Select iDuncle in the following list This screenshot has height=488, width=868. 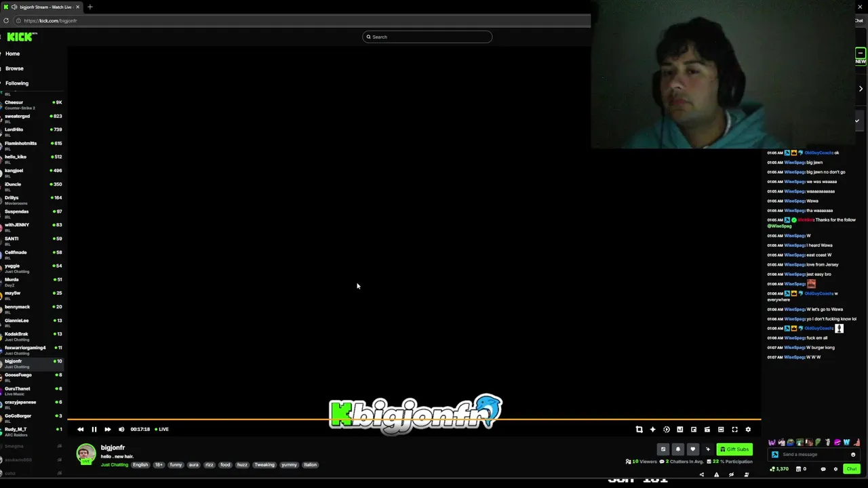(32, 186)
